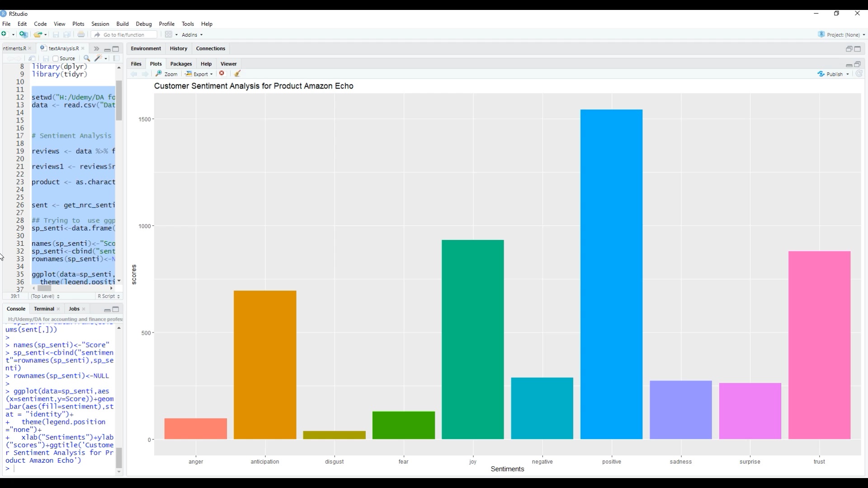Open recent files dropdown arrow
Image resolution: width=868 pixels, height=488 pixels.
tap(46, 35)
